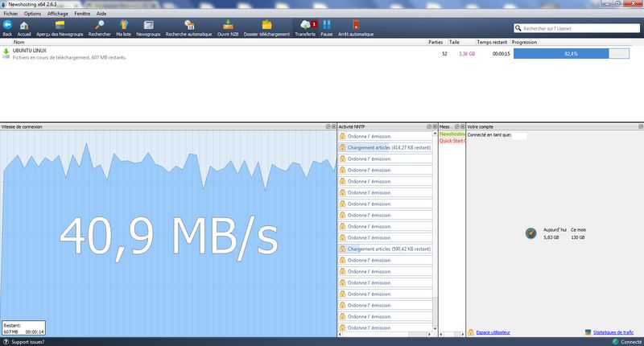Open Ma liste from toolbar
644x346 pixels.
pos(123,27)
